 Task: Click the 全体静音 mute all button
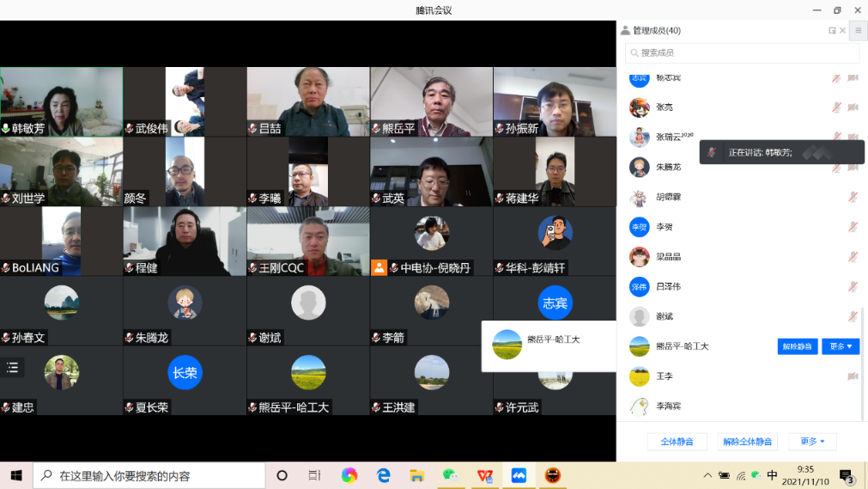677,442
